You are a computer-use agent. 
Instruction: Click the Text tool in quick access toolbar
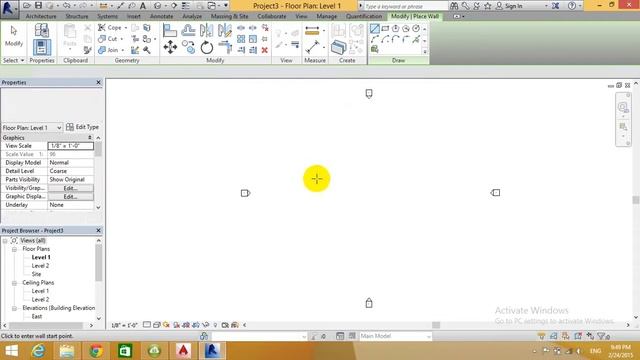click(143, 6)
